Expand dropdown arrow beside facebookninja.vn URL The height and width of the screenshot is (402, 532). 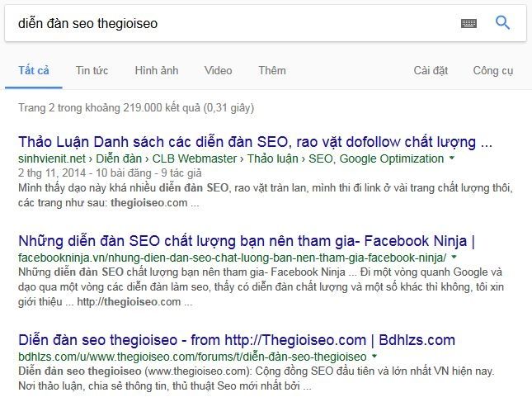click(x=454, y=257)
